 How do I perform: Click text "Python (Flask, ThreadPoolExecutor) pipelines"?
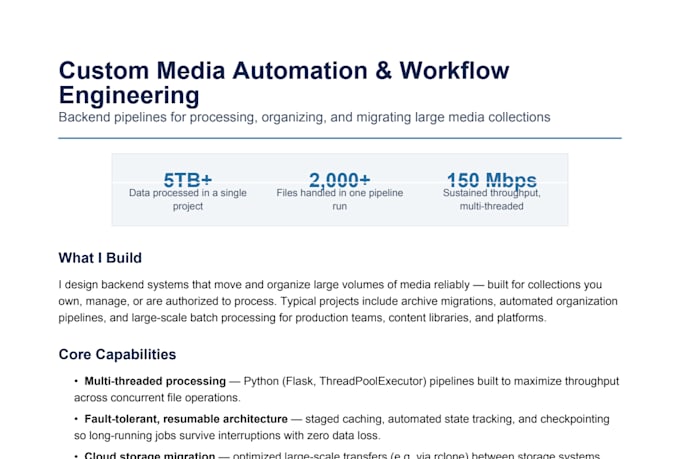coord(358,381)
